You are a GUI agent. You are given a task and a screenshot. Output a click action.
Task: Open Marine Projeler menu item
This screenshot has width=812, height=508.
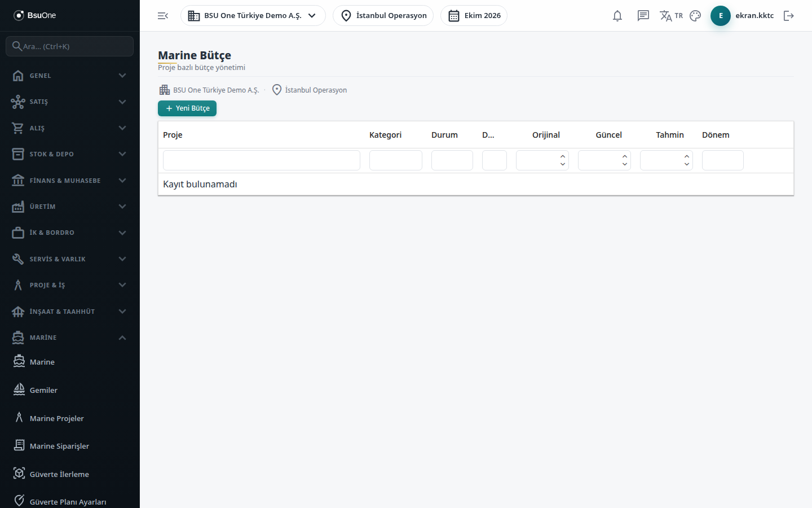tap(70, 418)
